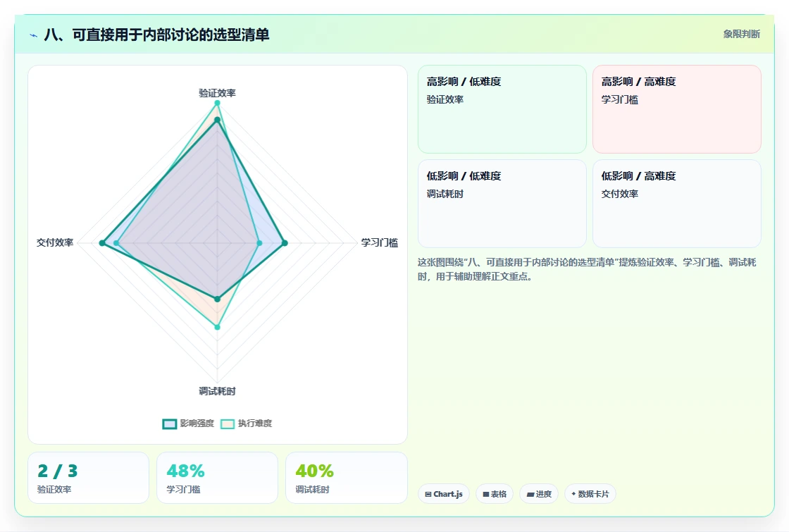Click the 数据卡片 tag icon
The height and width of the screenshot is (532, 789).
click(573, 494)
